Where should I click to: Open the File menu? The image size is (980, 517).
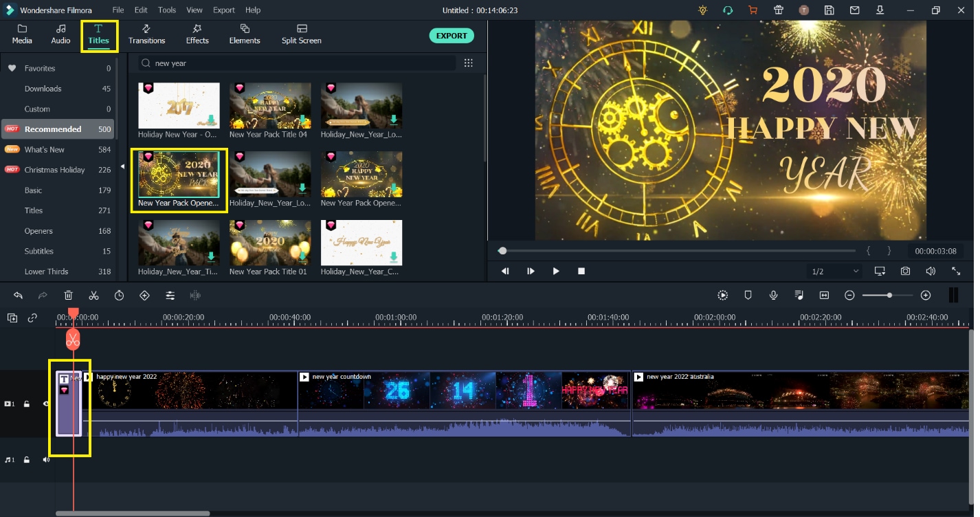pos(118,10)
